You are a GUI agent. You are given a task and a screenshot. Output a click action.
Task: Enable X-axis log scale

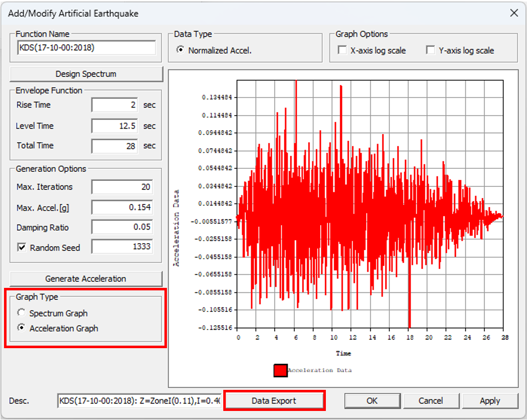click(342, 50)
